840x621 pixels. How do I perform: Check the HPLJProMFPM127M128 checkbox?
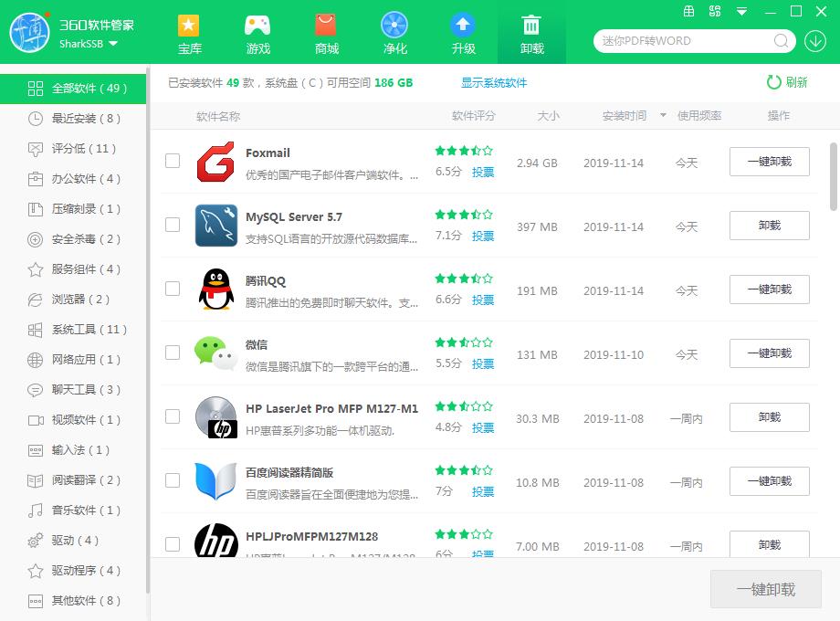[x=173, y=544]
